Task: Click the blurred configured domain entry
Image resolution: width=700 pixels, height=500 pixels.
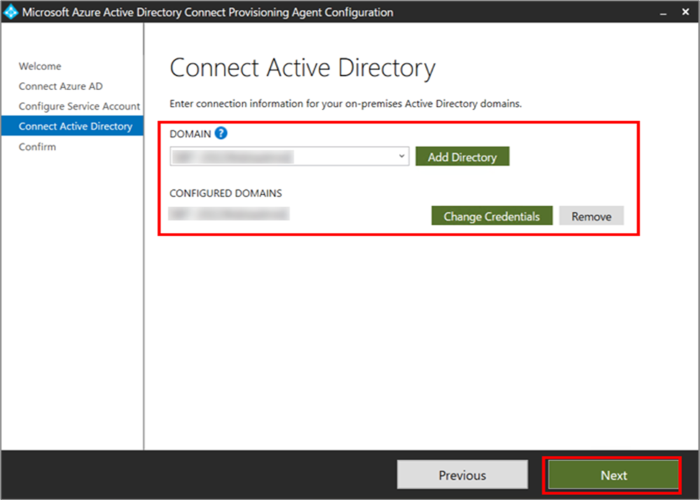Action: coord(229,214)
